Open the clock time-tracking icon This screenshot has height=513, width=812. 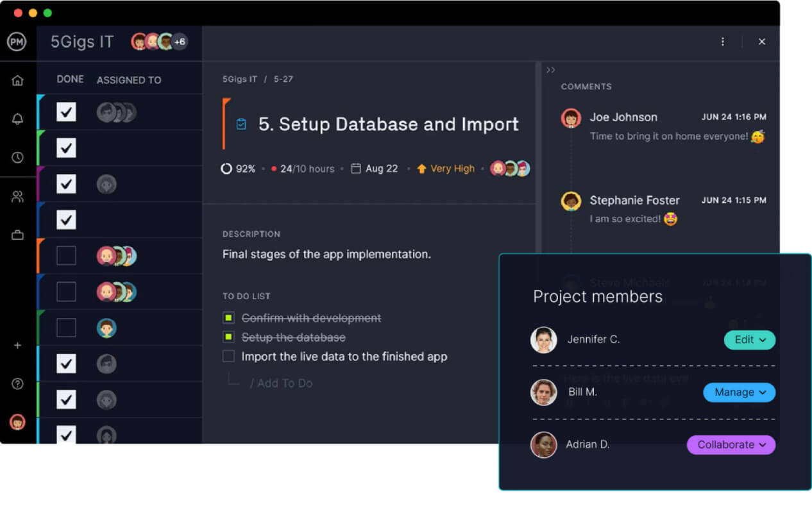pos(17,157)
